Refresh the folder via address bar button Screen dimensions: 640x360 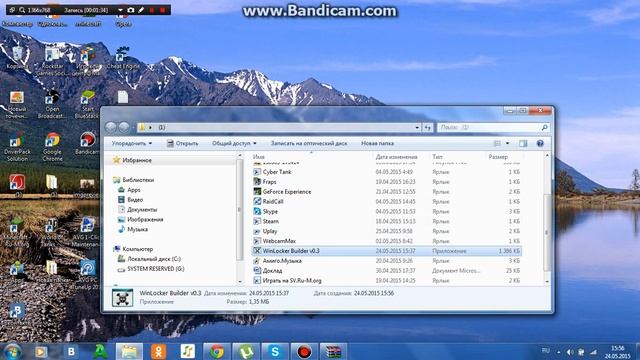427,127
